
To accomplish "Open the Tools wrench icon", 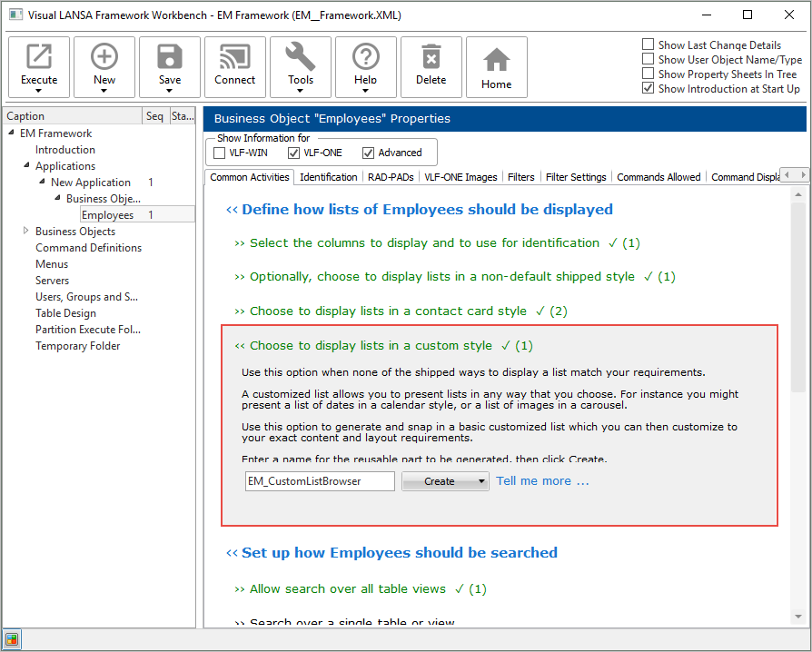I will [301, 56].
